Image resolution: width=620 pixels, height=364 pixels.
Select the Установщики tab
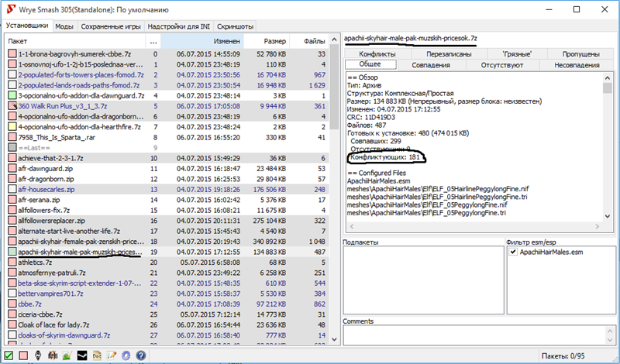(27, 26)
